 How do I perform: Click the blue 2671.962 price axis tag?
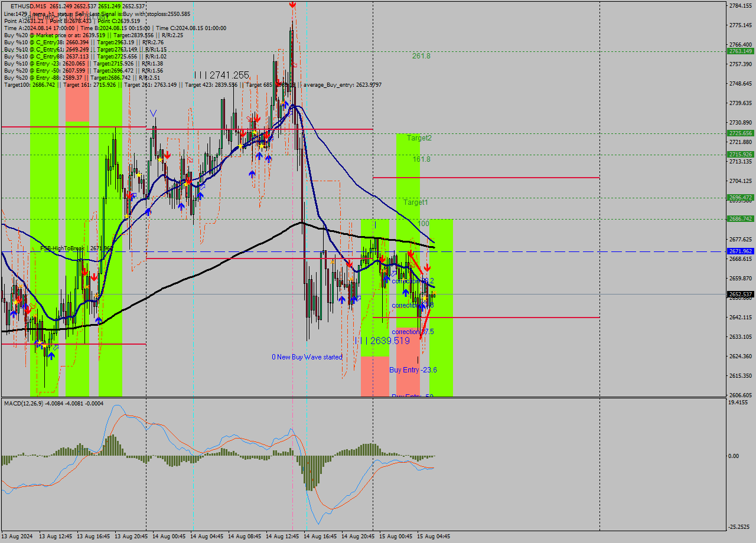740,251
